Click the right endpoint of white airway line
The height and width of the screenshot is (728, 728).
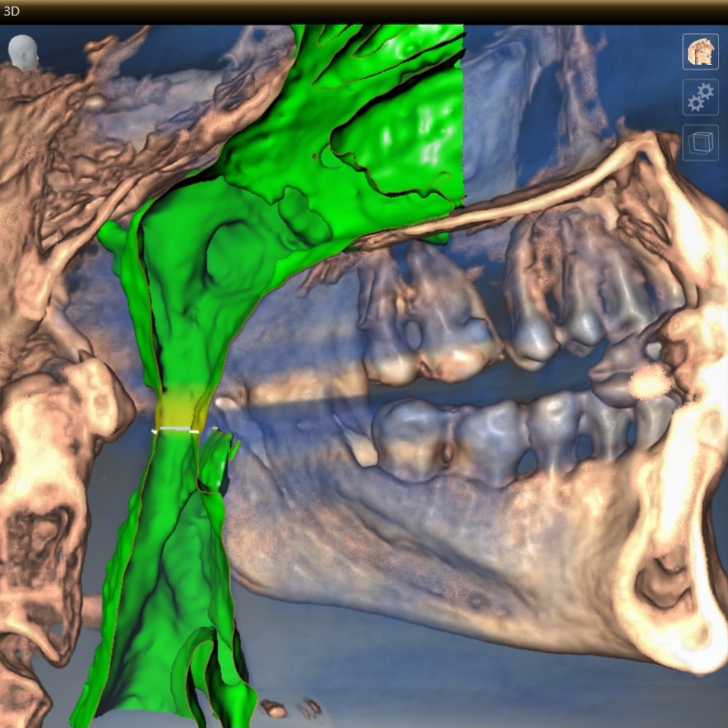click(197, 431)
